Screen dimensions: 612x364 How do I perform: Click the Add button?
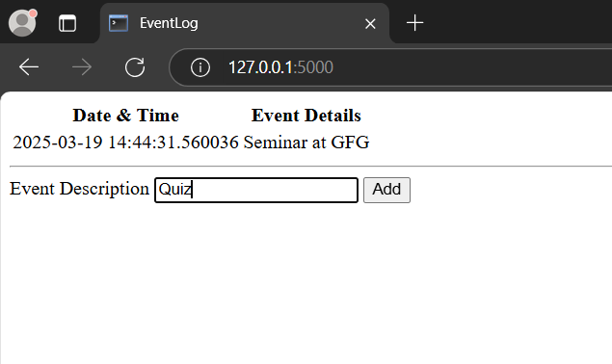386,190
